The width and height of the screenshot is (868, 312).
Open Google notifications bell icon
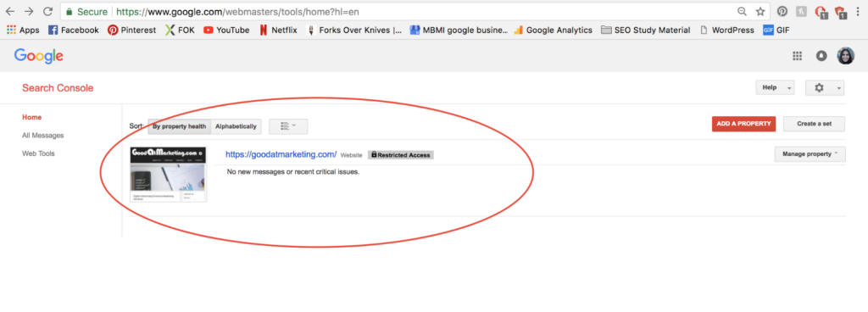(821, 55)
